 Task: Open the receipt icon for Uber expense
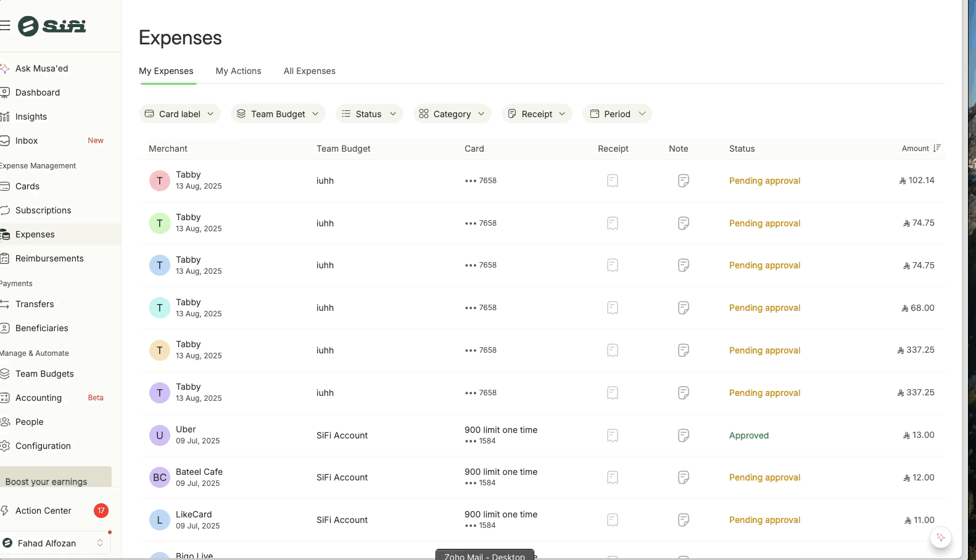(x=612, y=435)
